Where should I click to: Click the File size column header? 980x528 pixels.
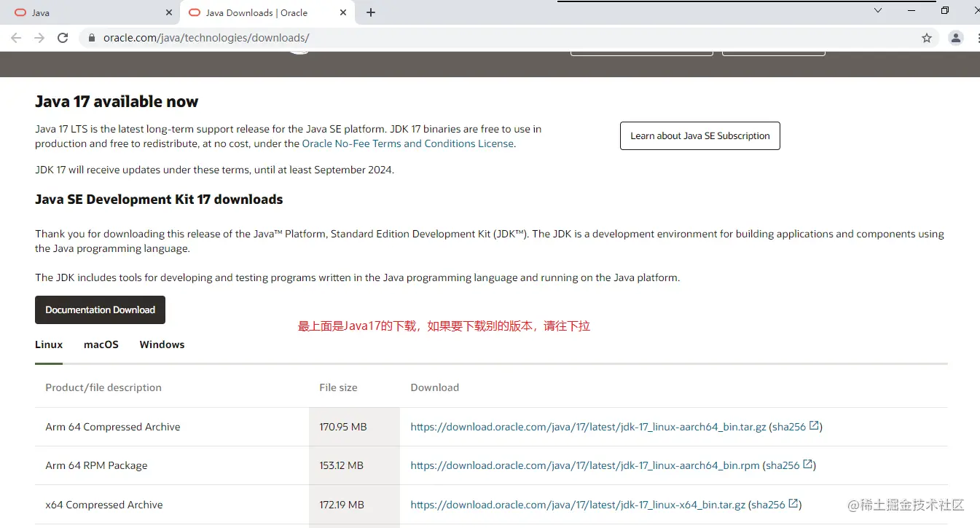point(338,387)
